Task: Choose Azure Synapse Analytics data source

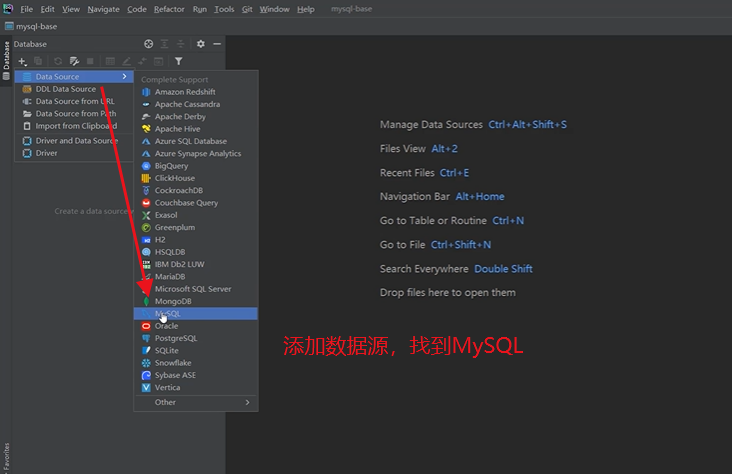Action: (x=196, y=154)
